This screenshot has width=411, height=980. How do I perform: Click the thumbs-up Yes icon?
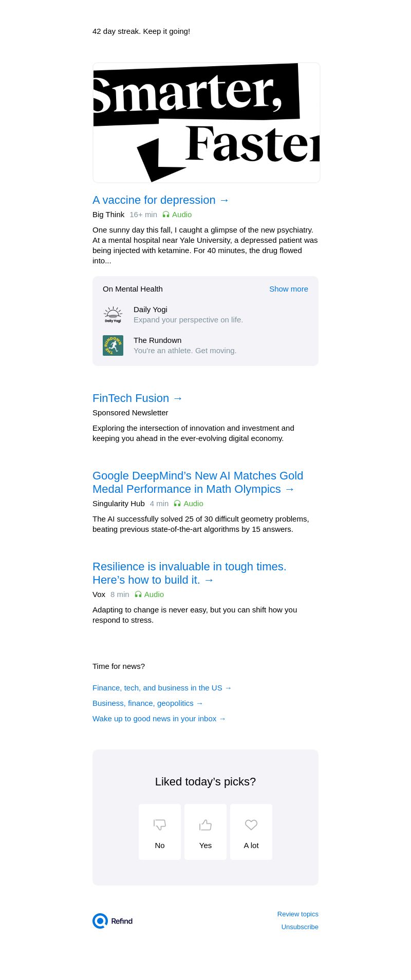206,824
